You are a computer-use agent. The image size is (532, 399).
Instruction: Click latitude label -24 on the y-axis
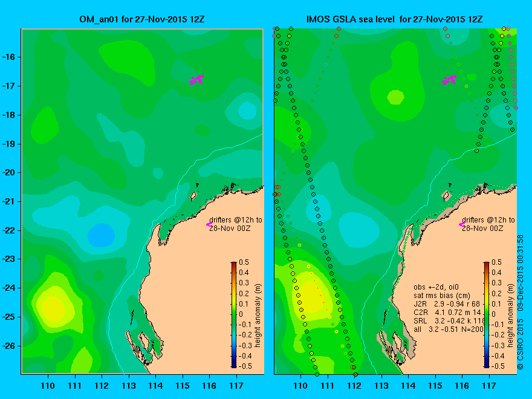point(10,288)
